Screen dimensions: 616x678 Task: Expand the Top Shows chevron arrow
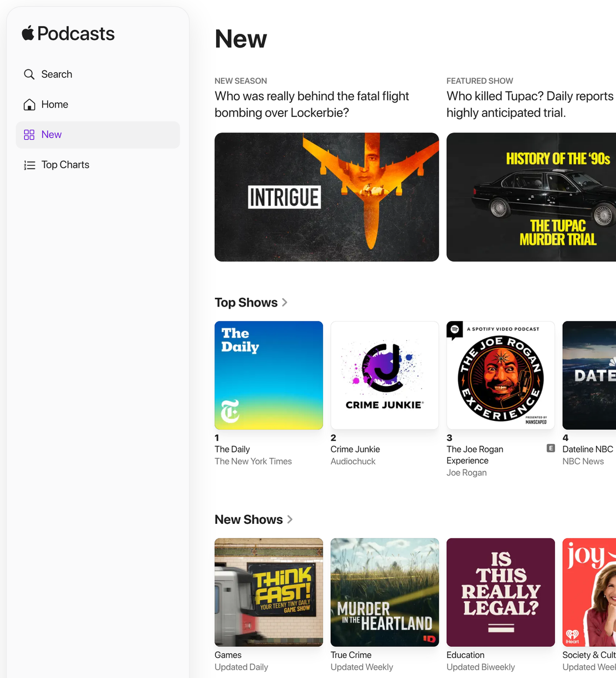click(x=285, y=303)
